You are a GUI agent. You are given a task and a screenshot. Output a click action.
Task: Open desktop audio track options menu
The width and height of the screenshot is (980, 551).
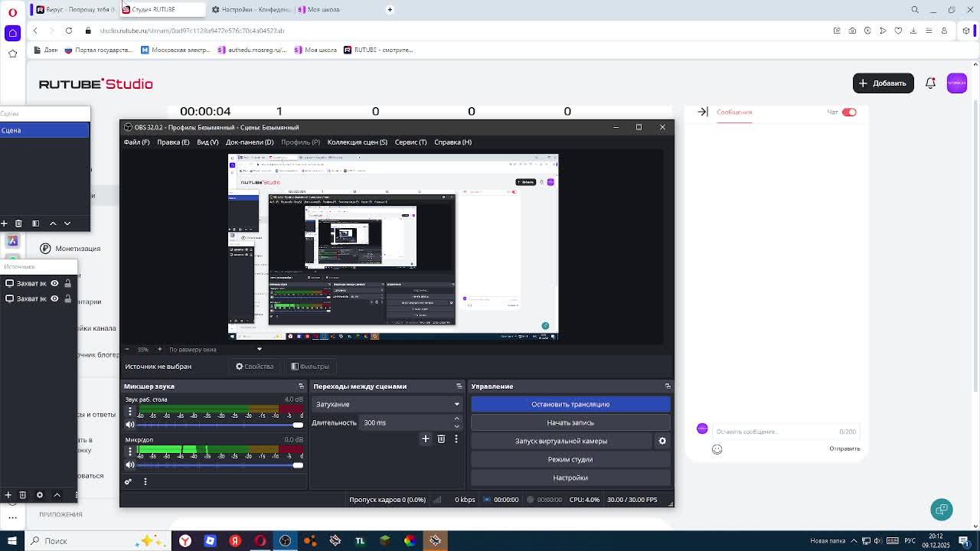click(x=130, y=412)
